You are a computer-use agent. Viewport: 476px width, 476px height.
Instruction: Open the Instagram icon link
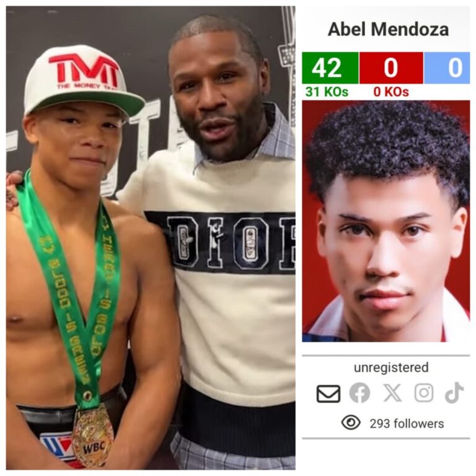point(424,393)
